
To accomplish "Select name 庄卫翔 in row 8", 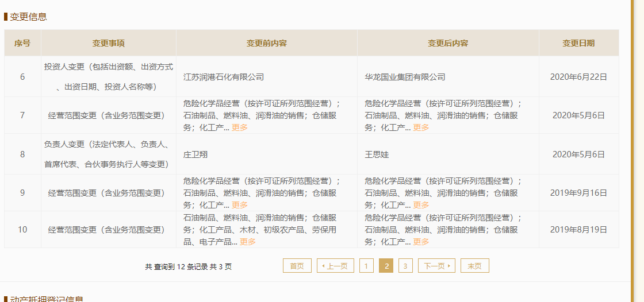I will coord(195,154).
